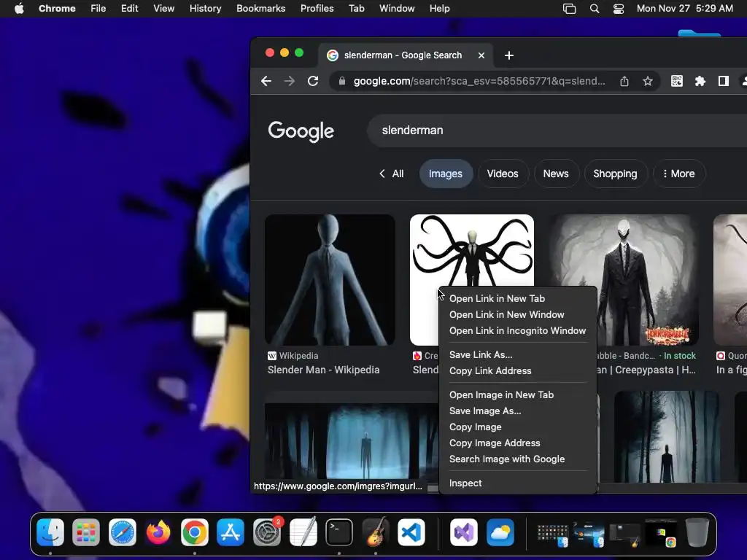This screenshot has width=747, height=560.
Task: Open the Apple menu
Action: pos(19,9)
